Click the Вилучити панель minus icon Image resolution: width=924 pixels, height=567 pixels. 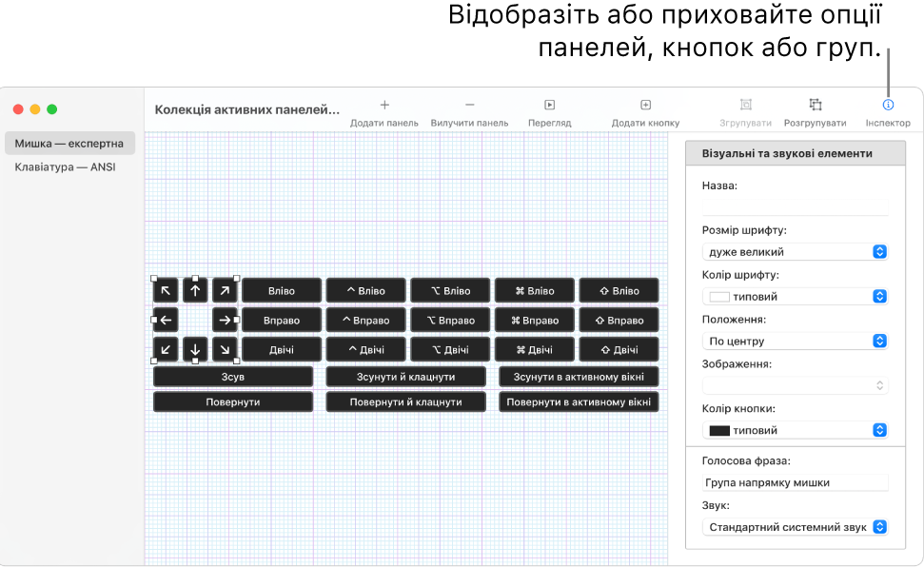coord(469,105)
